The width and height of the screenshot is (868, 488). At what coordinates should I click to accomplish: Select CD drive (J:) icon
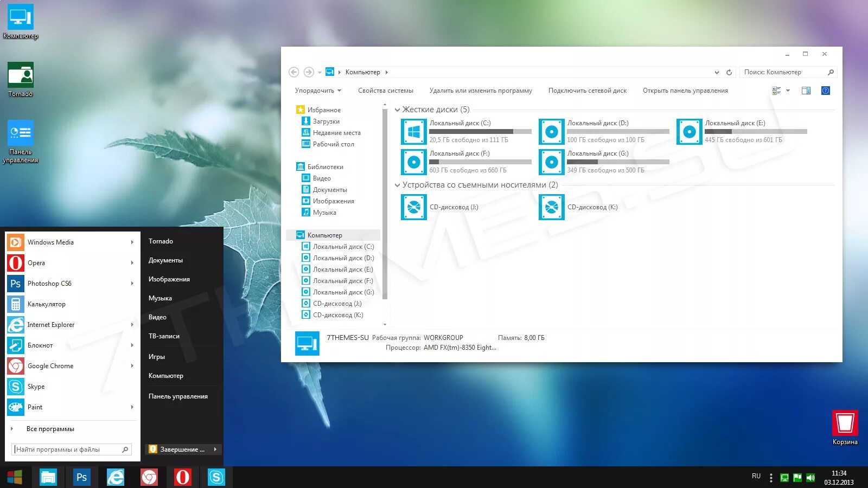(413, 207)
